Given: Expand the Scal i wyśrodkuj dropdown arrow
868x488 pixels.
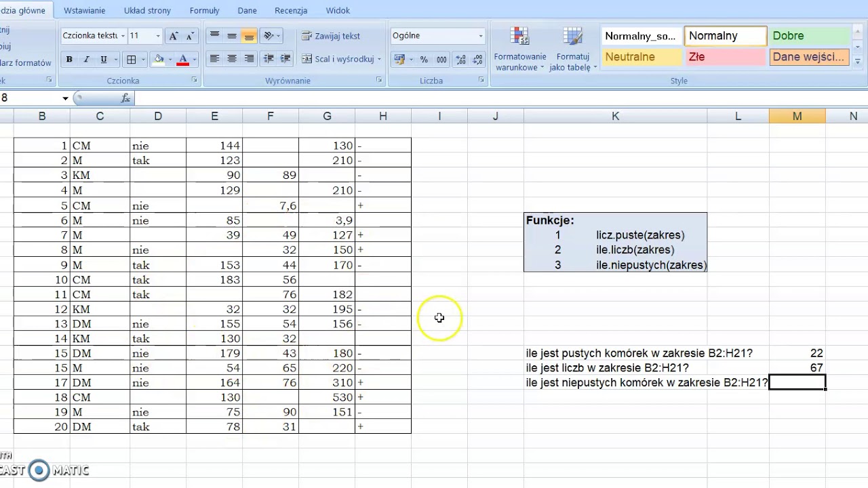Looking at the screenshot, I should click(379, 59).
